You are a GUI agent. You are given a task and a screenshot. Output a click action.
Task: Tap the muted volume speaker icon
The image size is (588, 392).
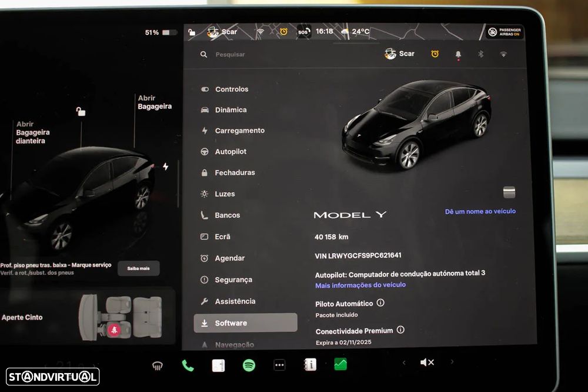click(x=427, y=363)
